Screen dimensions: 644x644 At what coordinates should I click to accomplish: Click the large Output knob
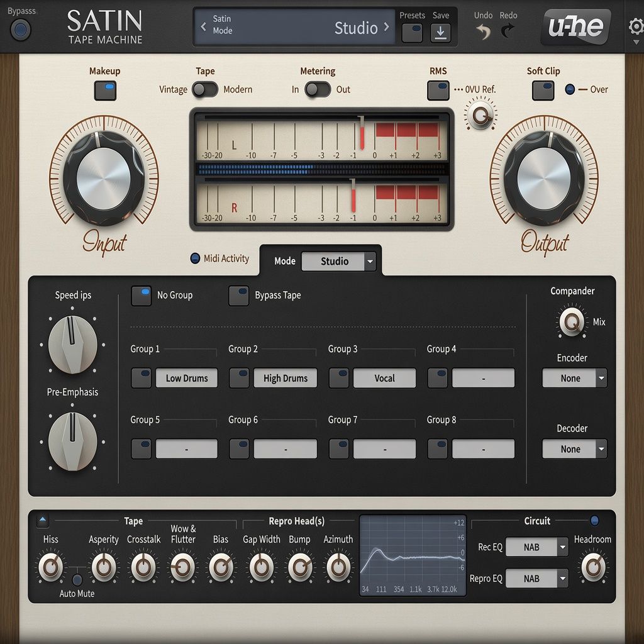coord(544,179)
